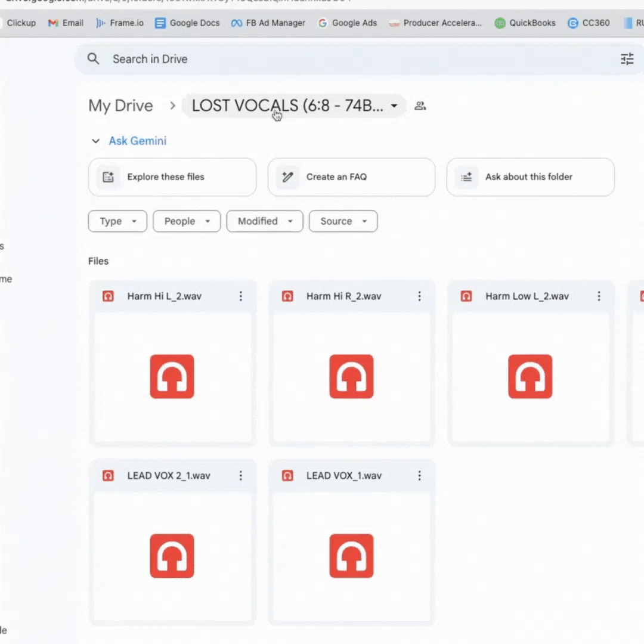
Task: Click the Explore these files icon
Action: [x=108, y=177]
